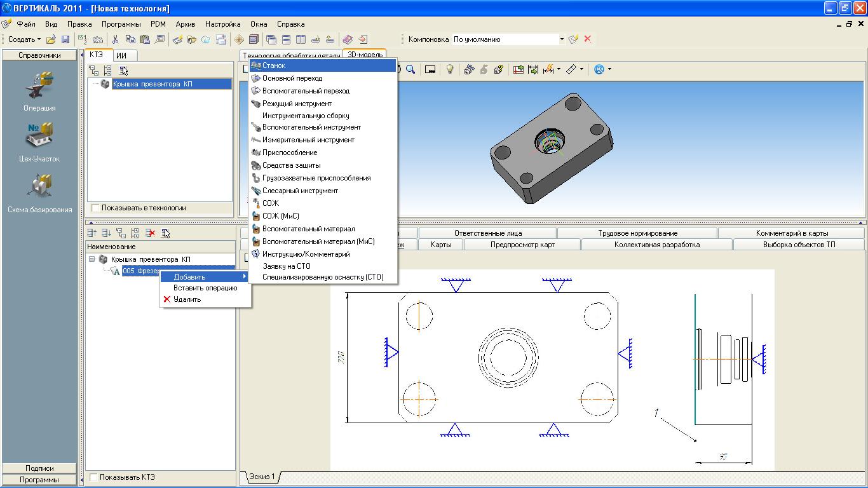Switch to Коллективная разработка tab
Screen dimensions: 868x488
point(657,245)
